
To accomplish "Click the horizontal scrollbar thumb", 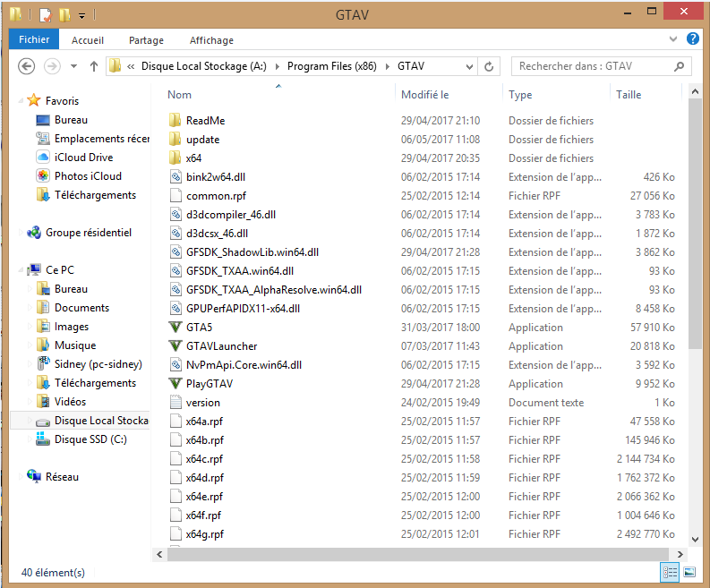I will (417, 554).
